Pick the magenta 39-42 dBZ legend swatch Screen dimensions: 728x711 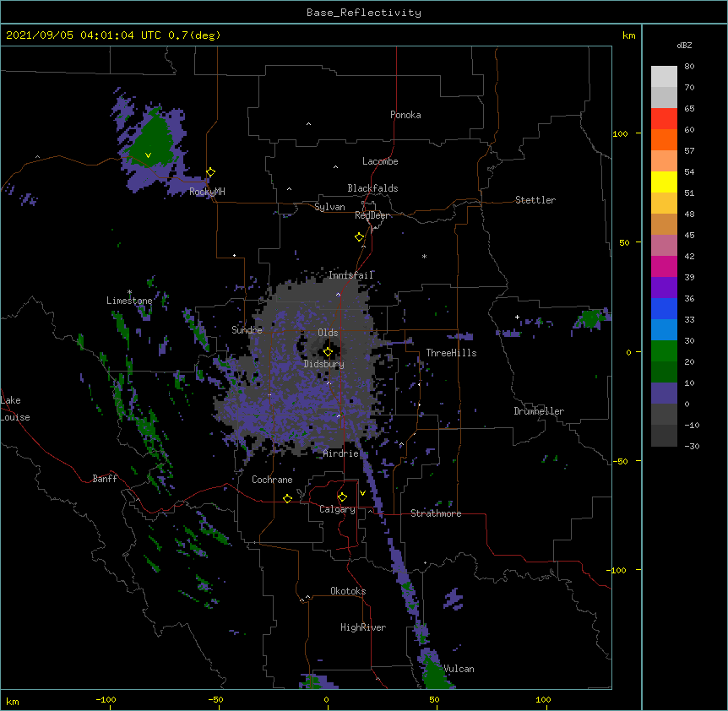pyautogui.click(x=664, y=266)
